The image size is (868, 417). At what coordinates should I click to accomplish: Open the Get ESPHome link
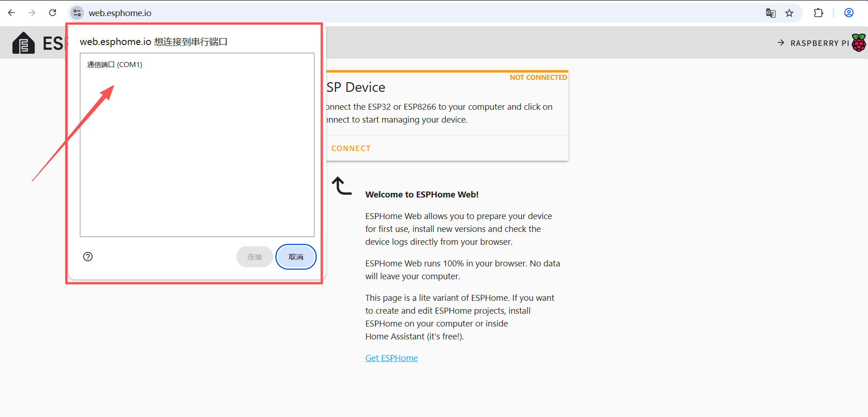pos(392,358)
